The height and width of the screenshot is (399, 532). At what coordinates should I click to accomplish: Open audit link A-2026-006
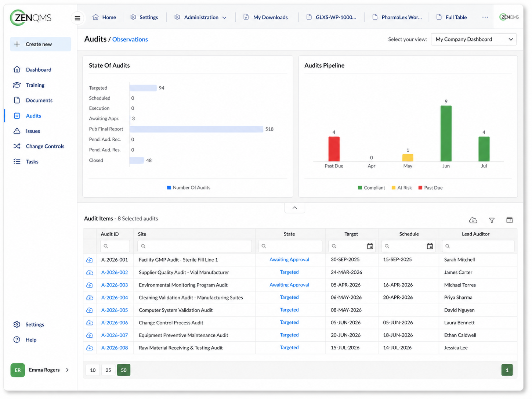(x=115, y=323)
